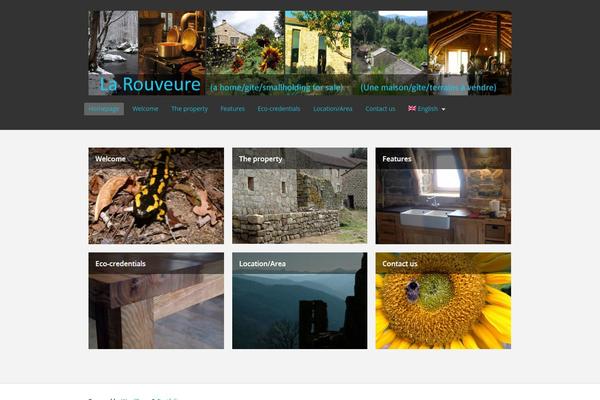Open the Contact us sunflower tile
The width and height of the screenshot is (600, 400).
[x=443, y=300]
